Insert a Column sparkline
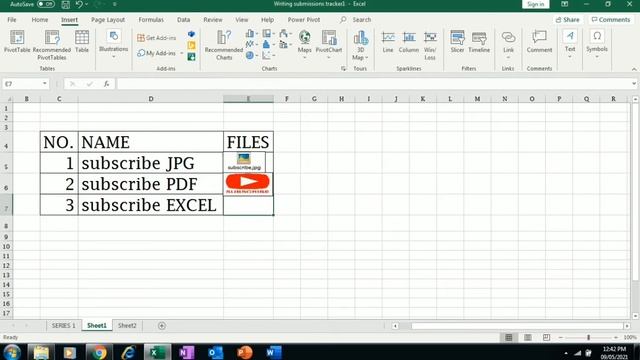This screenshot has width=640, height=360. (x=409, y=41)
